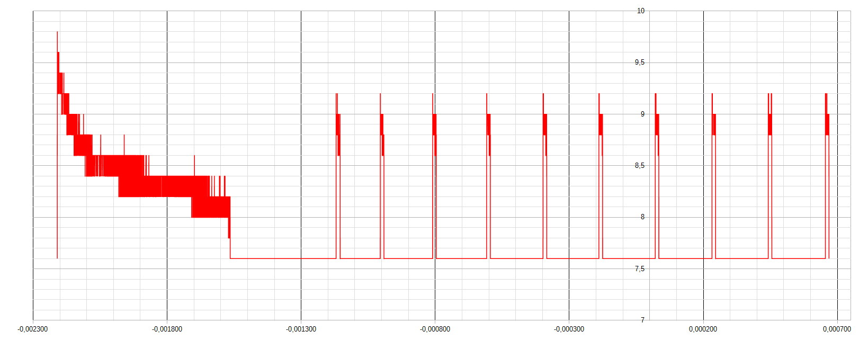The image size is (868, 340).
Task: Click the x-axis label 0,000200
Action: (x=703, y=329)
